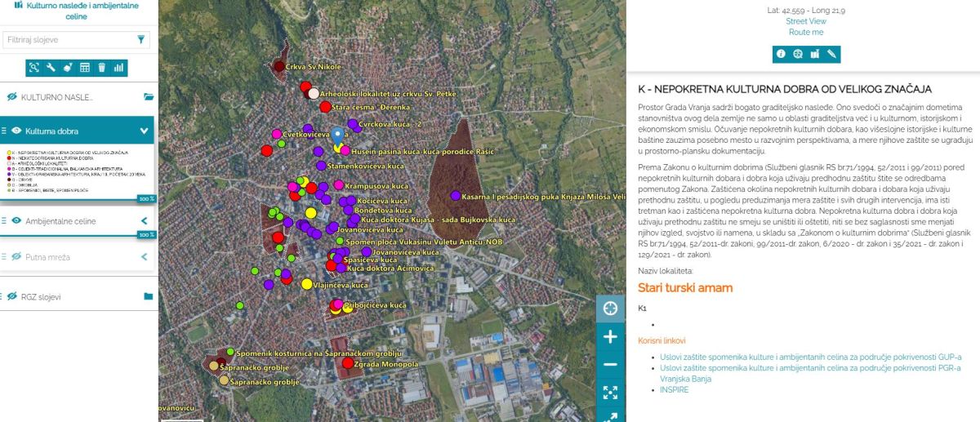Hide the Ambijentalne celine layer via eye icon
The height and width of the screenshot is (422, 980).
pyautogui.click(x=16, y=221)
